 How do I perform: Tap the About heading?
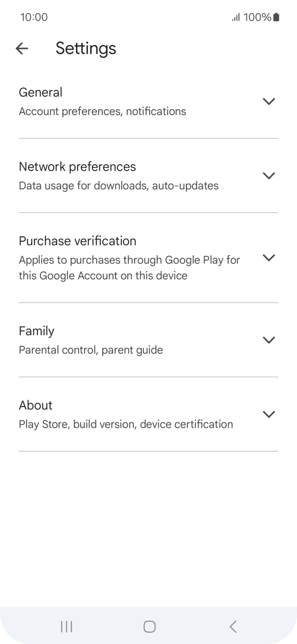(x=35, y=405)
